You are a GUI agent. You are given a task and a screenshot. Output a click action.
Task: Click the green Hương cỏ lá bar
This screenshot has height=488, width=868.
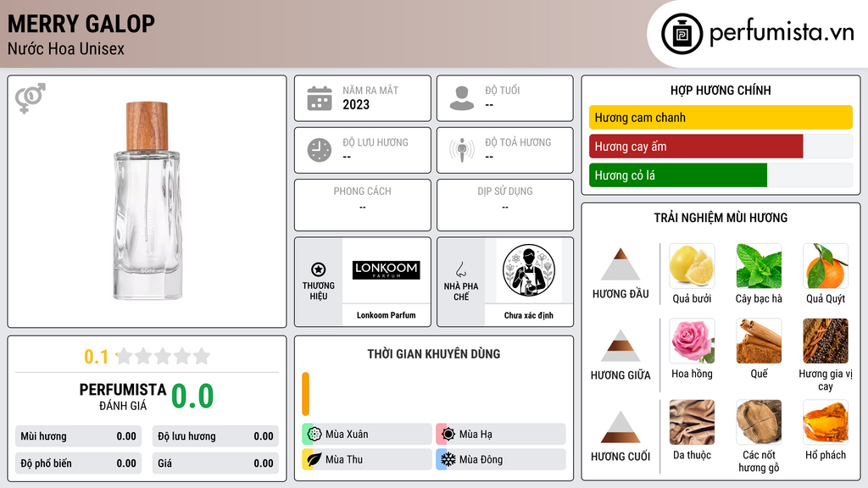coord(678,175)
